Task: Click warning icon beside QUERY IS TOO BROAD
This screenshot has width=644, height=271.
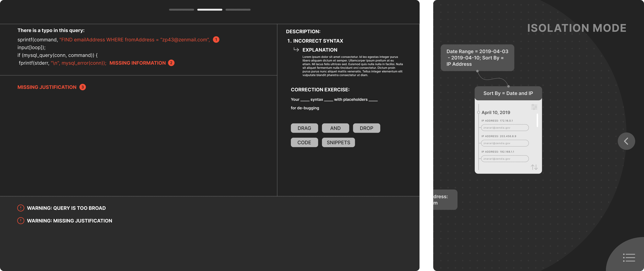Action: (x=21, y=208)
